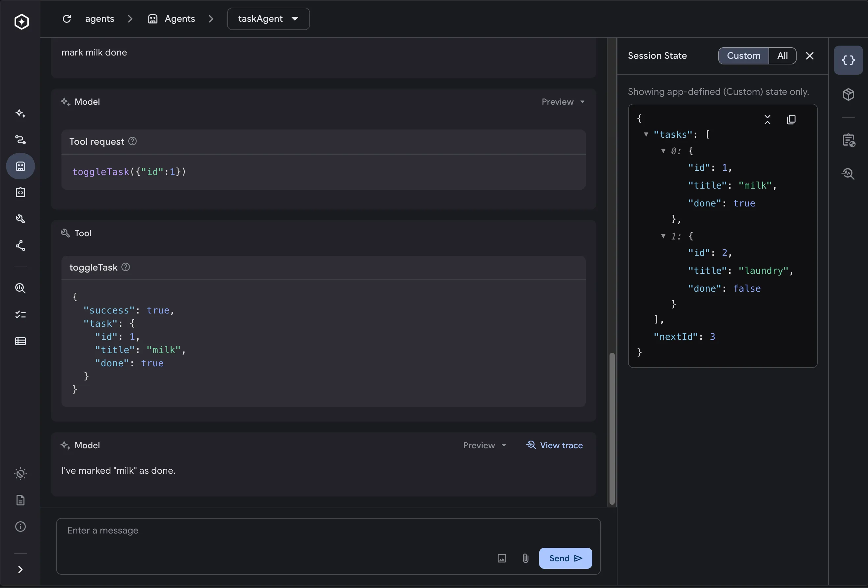Refresh using the reload icon
The image size is (868, 588).
coord(67,19)
